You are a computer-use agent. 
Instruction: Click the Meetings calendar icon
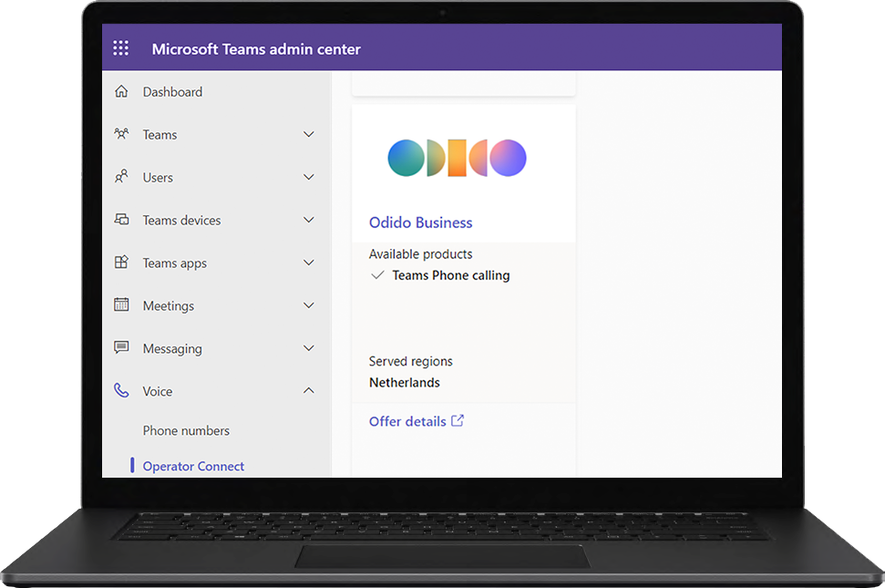[x=121, y=304]
